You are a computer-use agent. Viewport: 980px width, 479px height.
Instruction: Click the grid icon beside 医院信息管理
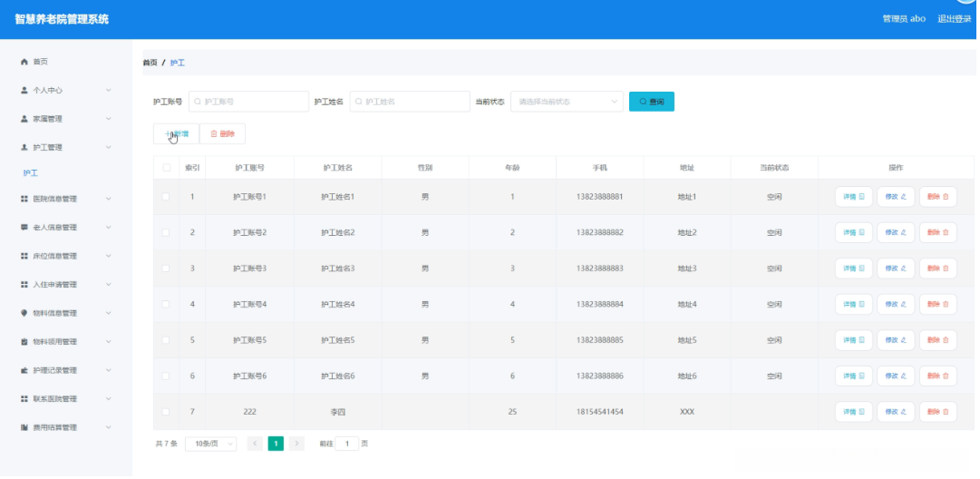24,199
